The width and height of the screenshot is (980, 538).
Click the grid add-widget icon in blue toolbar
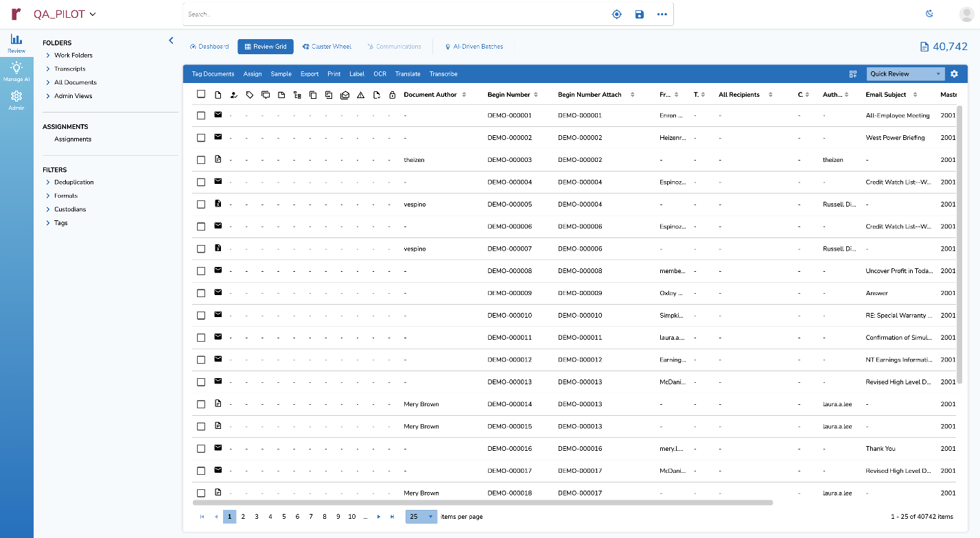(x=853, y=73)
